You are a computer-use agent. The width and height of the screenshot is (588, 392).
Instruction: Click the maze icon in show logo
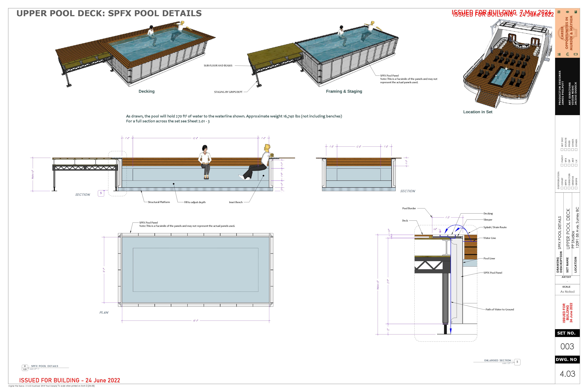(x=559, y=12)
